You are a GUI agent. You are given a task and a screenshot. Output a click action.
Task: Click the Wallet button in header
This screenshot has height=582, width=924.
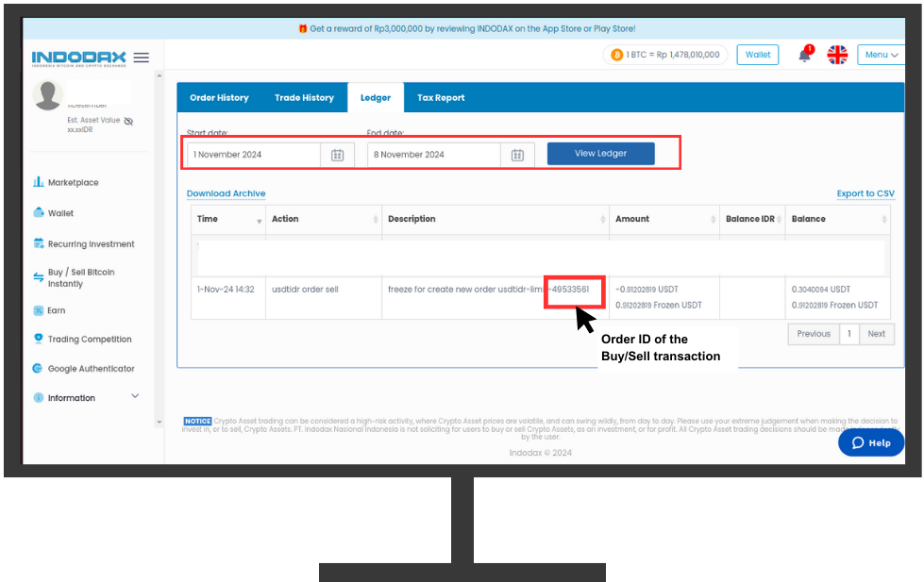tap(758, 55)
